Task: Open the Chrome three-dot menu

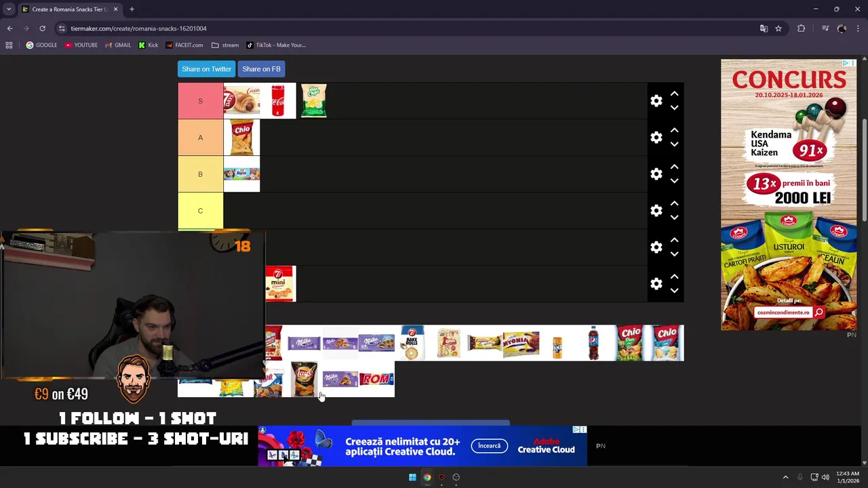Action: pos(858,28)
